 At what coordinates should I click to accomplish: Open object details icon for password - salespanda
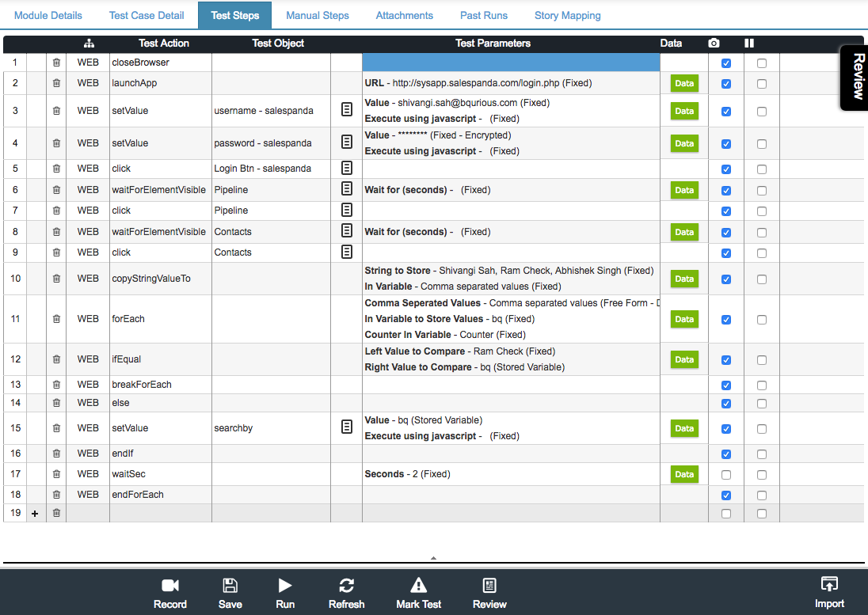tap(347, 142)
